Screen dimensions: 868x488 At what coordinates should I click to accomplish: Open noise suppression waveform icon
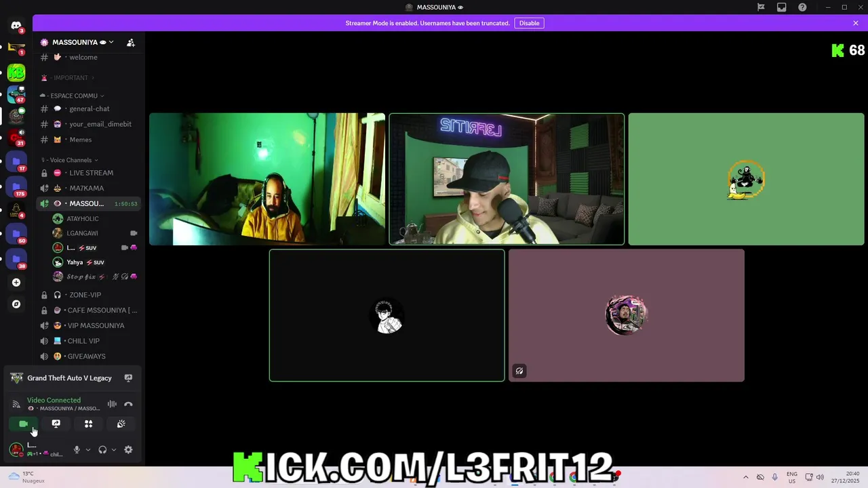click(112, 404)
